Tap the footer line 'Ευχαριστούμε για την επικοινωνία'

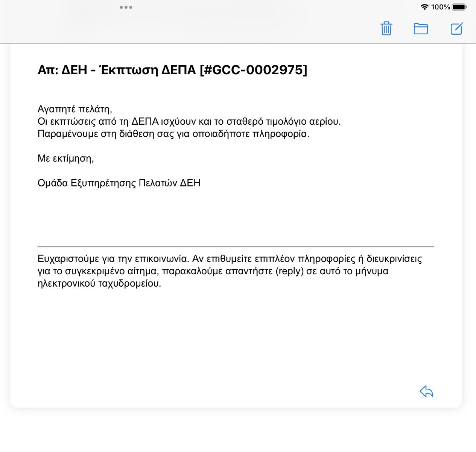click(x=230, y=259)
